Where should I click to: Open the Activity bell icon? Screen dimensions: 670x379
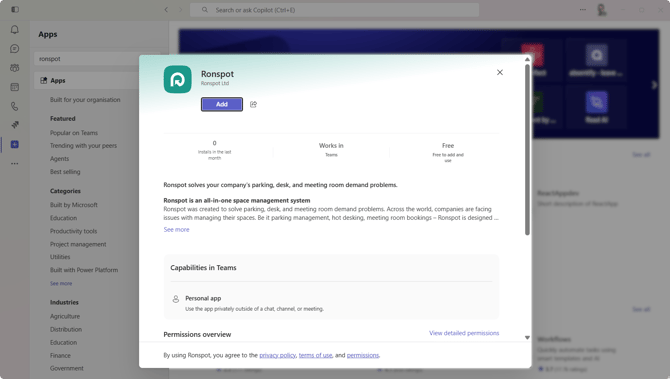coord(15,29)
